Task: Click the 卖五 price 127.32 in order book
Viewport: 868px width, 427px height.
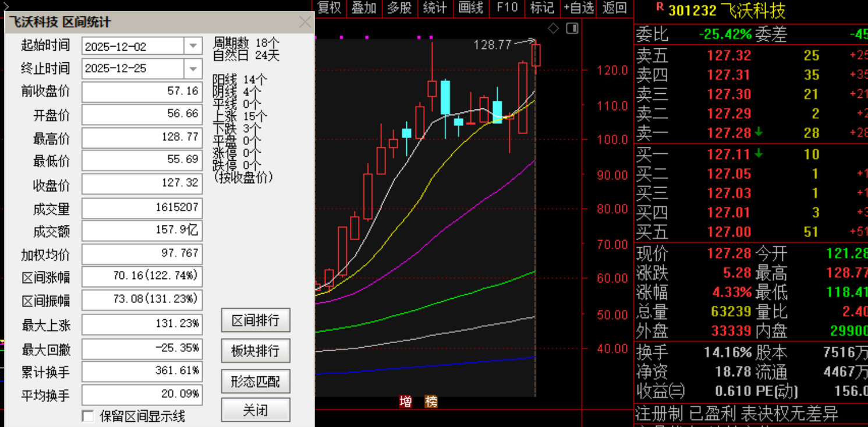Action: point(729,56)
